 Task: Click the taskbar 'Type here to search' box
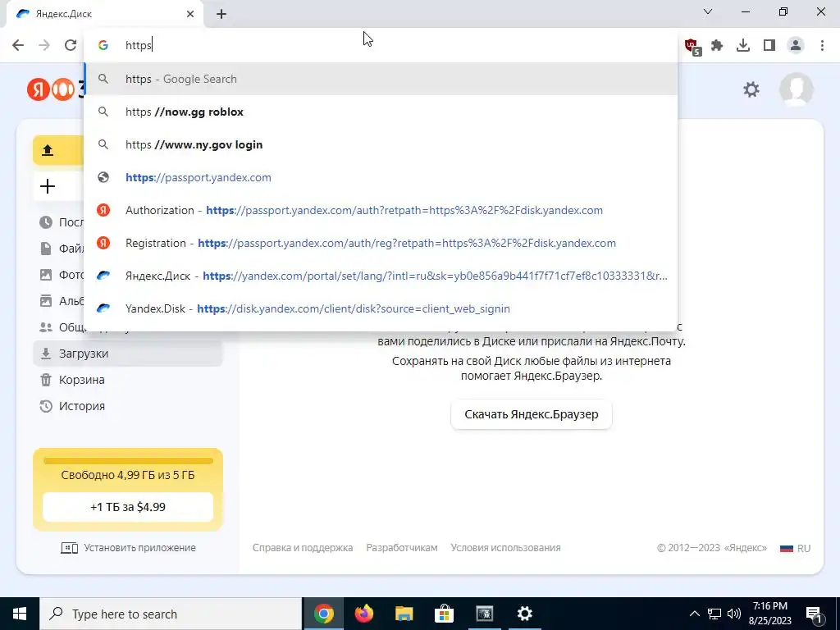click(171, 614)
